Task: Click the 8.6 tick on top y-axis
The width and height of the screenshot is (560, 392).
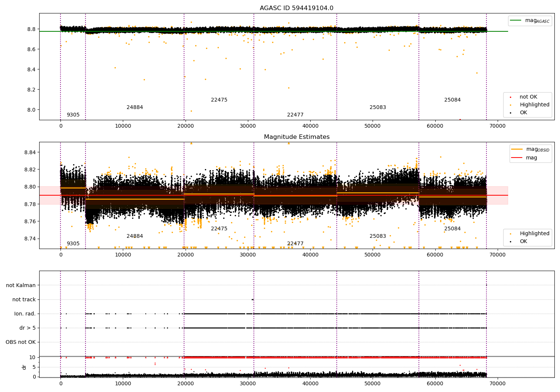Action: pyautogui.click(x=31, y=49)
